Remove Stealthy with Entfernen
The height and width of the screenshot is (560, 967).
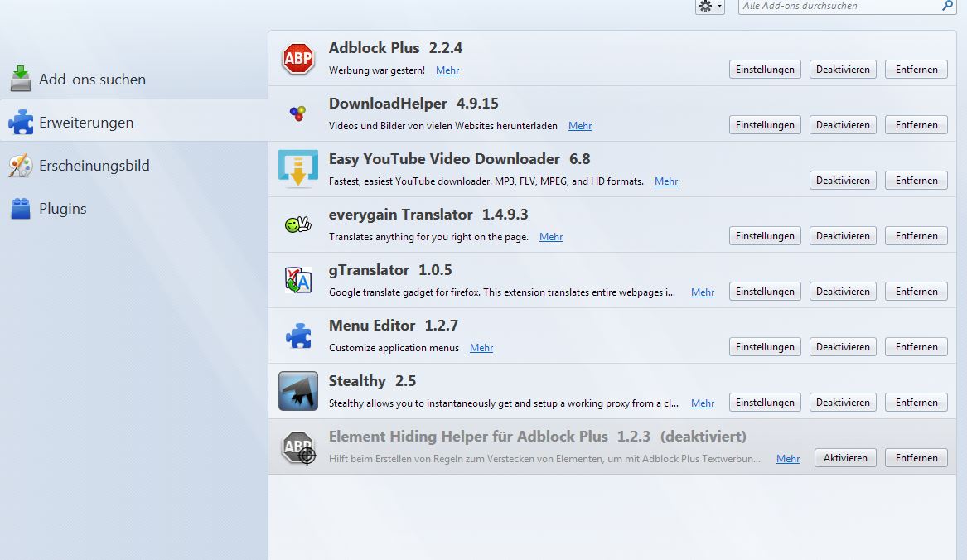(x=916, y=402)
